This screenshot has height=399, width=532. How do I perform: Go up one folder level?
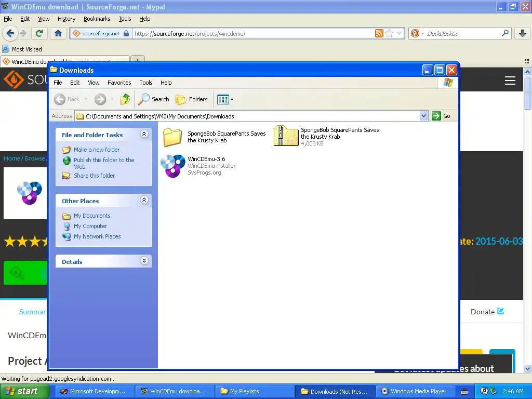tap(125, 99)
